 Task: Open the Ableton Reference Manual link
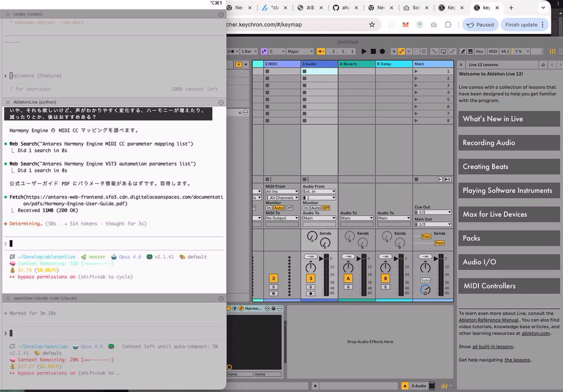click(x=489, y=320)
